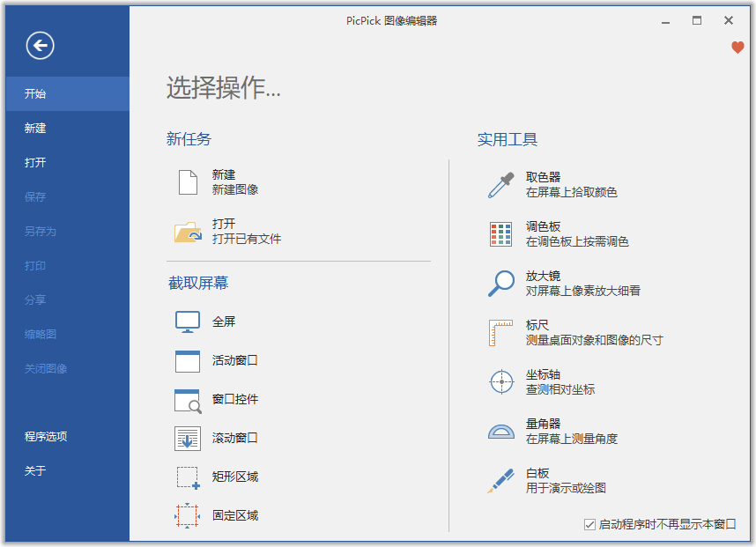Viewport: 756px width, 547px height.
Task: Click the orange Ruler icon
Action: pos(501,333)
